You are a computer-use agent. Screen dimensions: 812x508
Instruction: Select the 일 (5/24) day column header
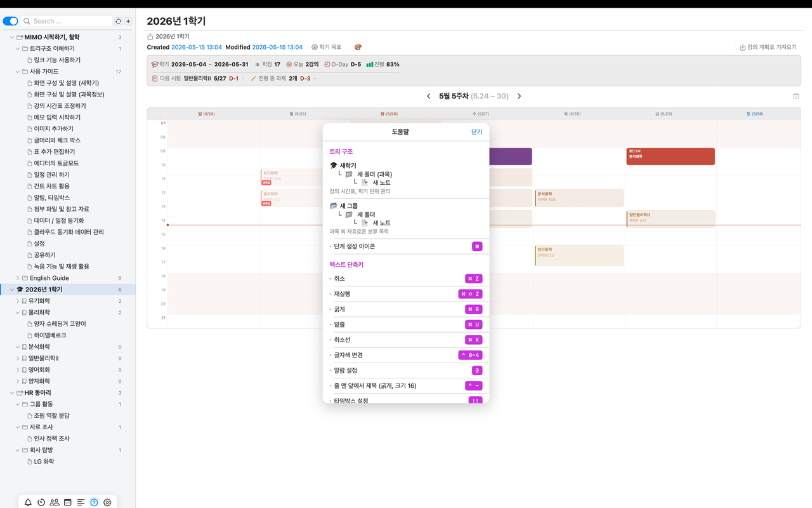[206, 114]
